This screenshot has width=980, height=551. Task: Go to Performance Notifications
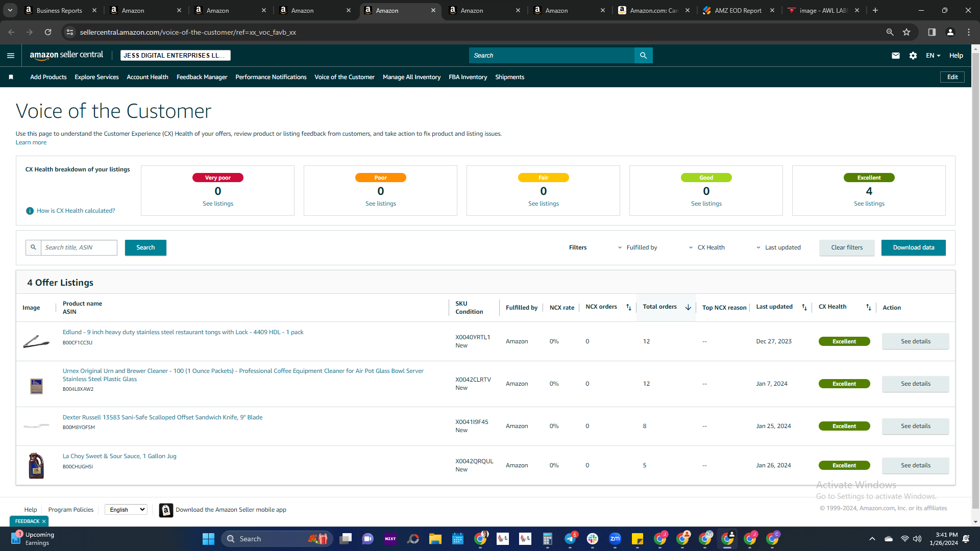tap(271, 77)
